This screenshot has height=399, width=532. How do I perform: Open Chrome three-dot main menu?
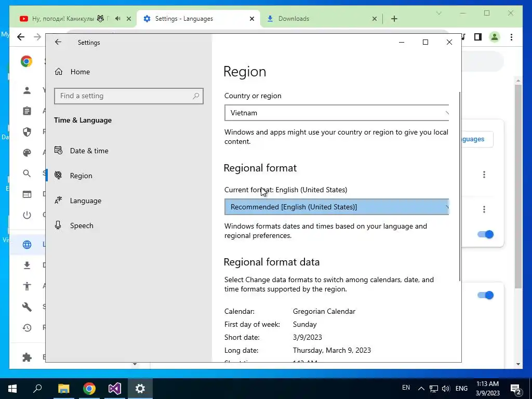point(511,37)
